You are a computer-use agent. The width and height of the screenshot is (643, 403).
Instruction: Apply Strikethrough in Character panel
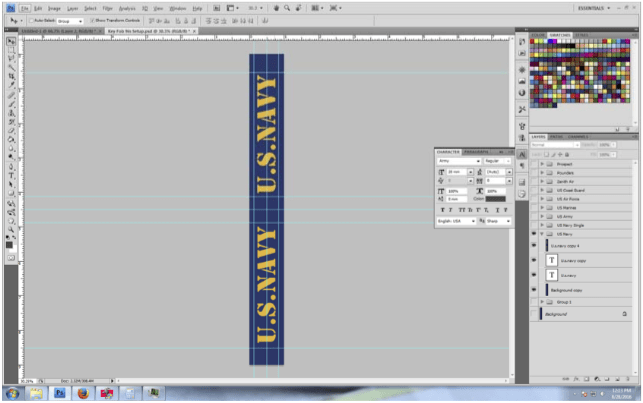(506, 210)
